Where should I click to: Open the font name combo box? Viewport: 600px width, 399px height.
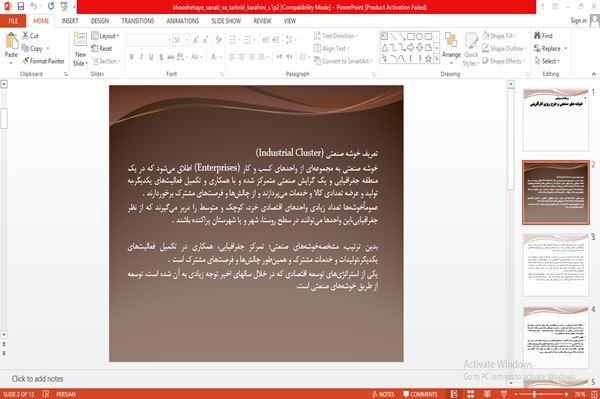(150, 40)
